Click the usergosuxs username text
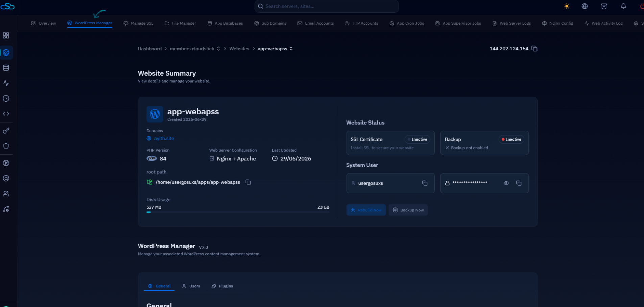Screen dimensions: 644x307 point(371,183)
